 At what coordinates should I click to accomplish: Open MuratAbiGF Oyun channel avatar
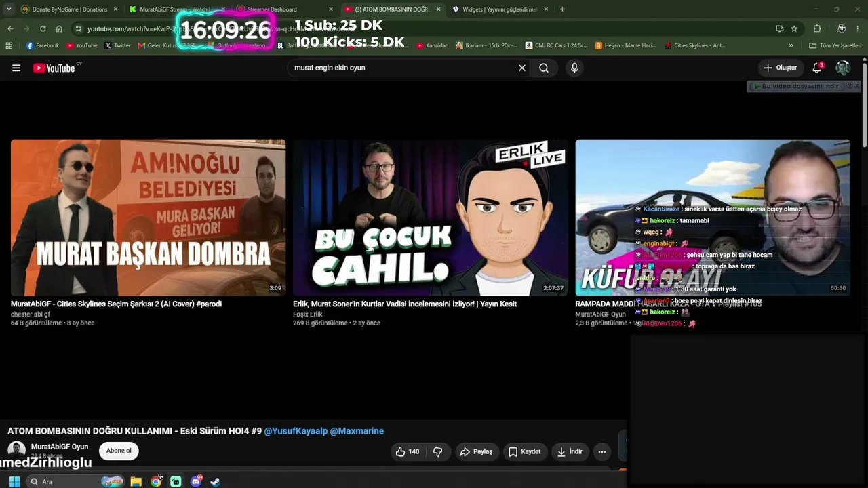(16, 450)
